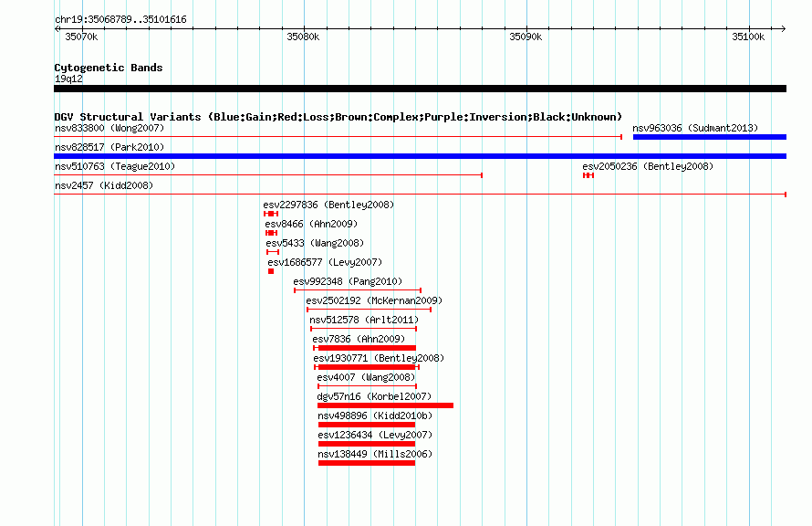812x526 pixels.
Task: Click the chr19:35068789..35101616 coordinate label
Action: [120, 20]
